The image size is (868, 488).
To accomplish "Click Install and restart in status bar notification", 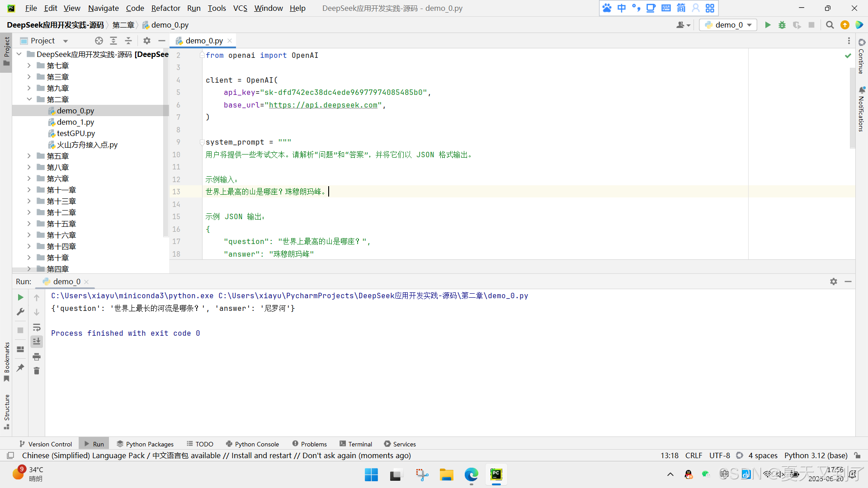I will click(261, 455).
